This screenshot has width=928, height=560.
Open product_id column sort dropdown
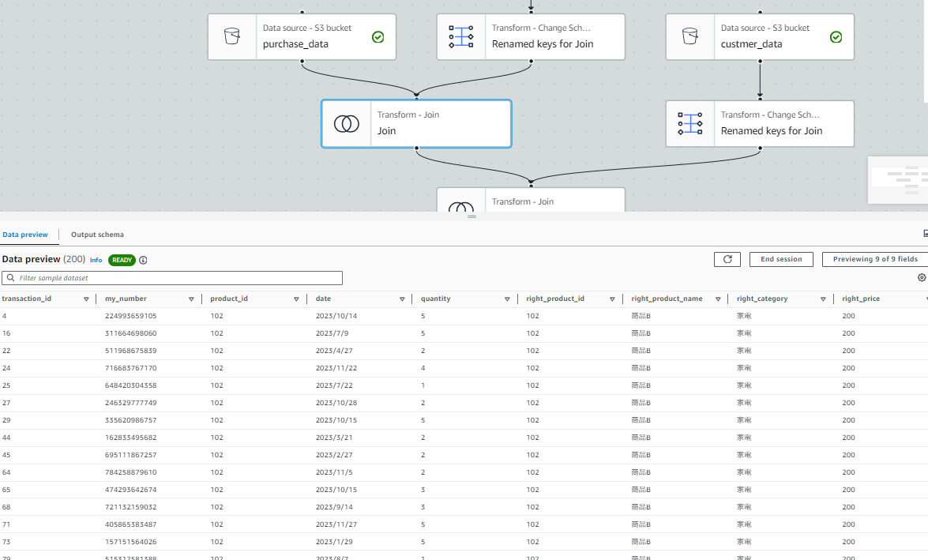tap(296, 299)
